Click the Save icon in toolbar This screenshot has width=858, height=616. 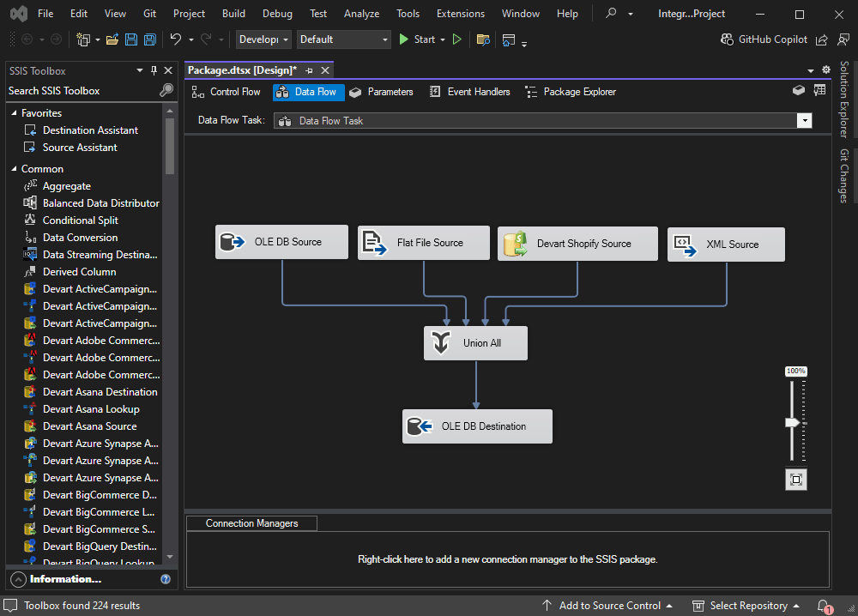[131, 39]
